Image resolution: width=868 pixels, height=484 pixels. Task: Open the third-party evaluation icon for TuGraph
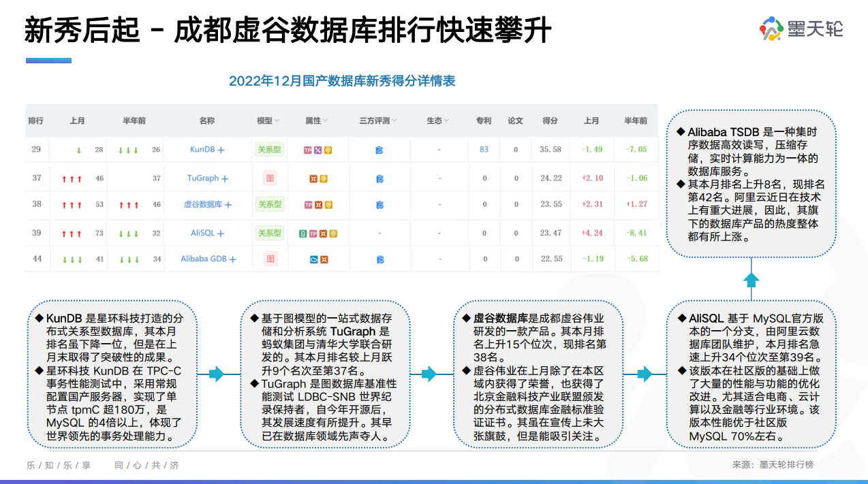379,179
